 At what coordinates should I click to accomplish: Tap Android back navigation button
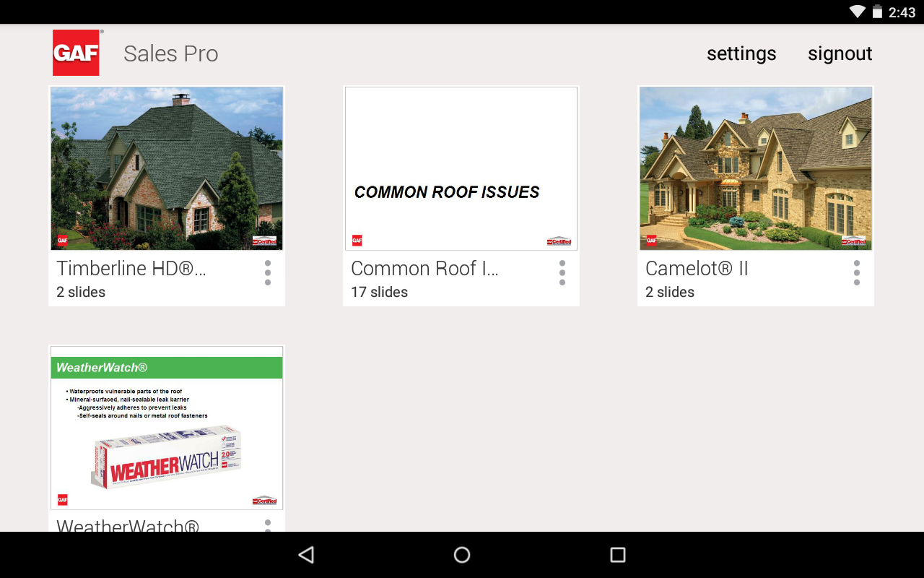pyautogui.click(x=306, y=555)
